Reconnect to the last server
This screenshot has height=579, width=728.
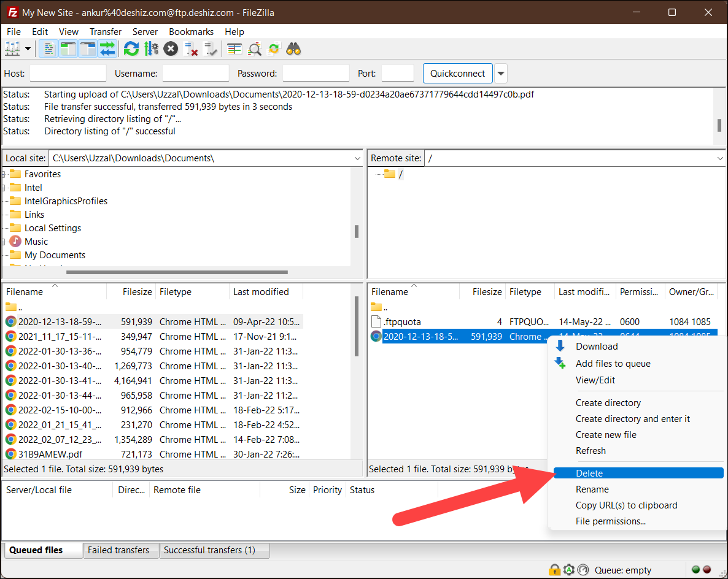point(211,48)
